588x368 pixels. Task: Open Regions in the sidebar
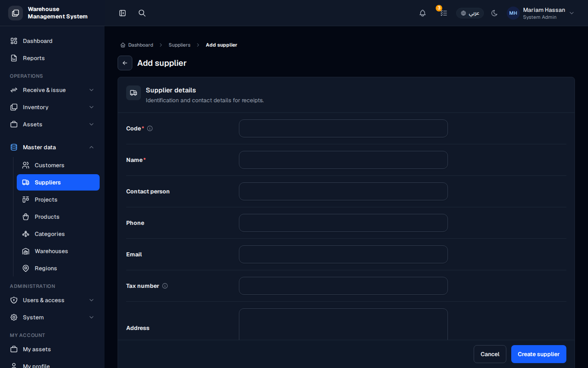(58, 268)
